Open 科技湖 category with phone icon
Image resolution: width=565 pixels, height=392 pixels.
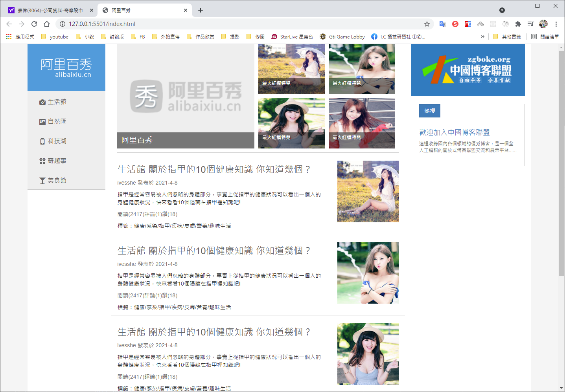coord(53,141)
